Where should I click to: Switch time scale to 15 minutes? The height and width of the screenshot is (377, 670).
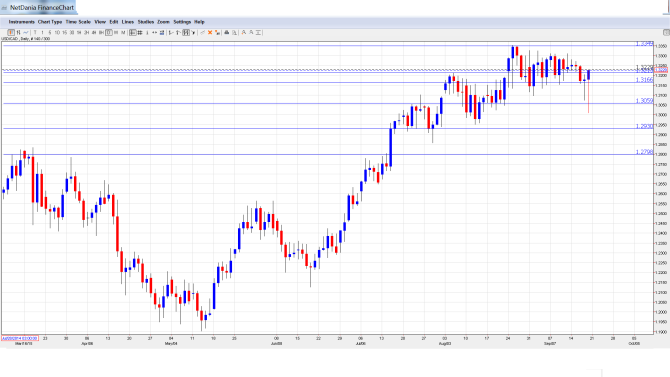[65, 32]
